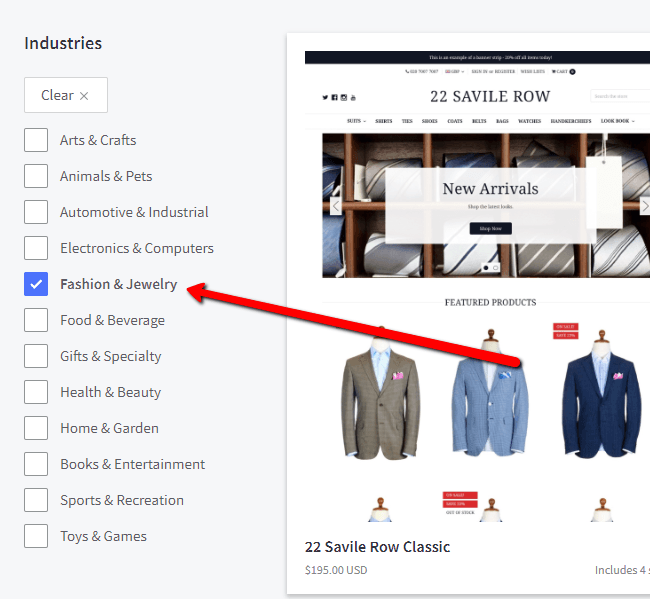650x599 pixels.
Task: Click the Instagram icon in theme preview
Action: (x=343, y=97)
